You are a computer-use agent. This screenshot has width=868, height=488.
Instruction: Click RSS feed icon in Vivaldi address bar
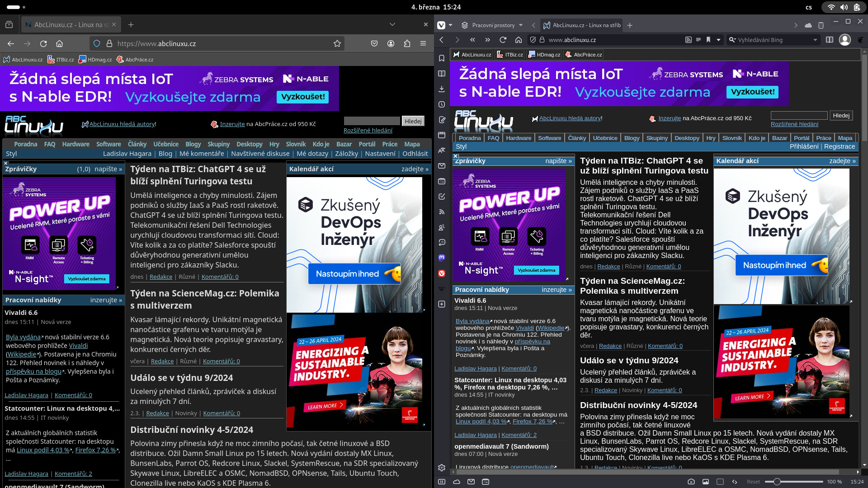tap(688, 40)
